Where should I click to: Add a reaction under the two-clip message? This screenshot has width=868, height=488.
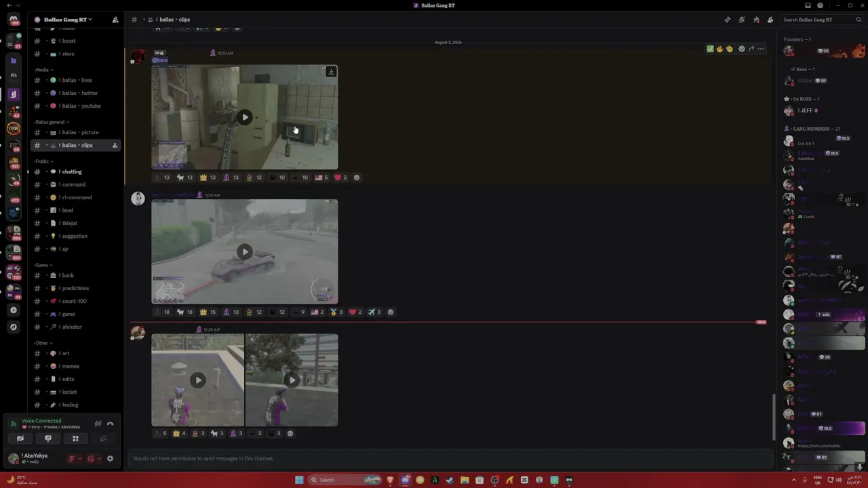tap(290, 434)
